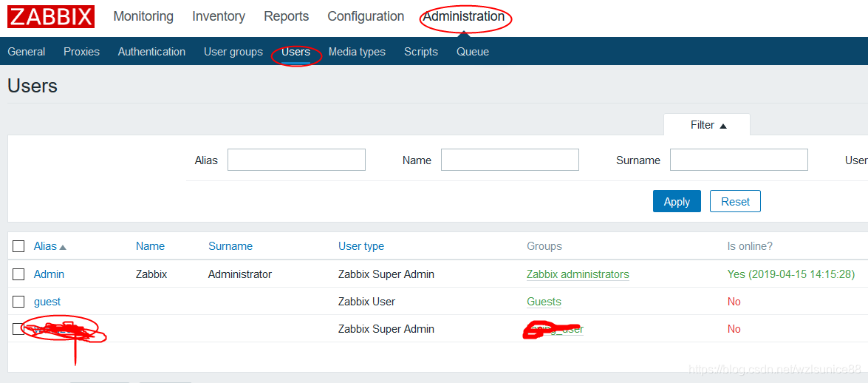Click the Zabbix name cell
The width and height of the screenshot is (868, 383).
tap(151, 274)
